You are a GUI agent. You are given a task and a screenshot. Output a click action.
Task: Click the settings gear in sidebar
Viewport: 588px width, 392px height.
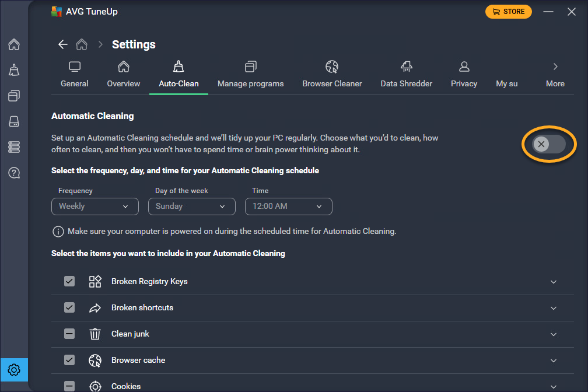(x=14, y=370)
